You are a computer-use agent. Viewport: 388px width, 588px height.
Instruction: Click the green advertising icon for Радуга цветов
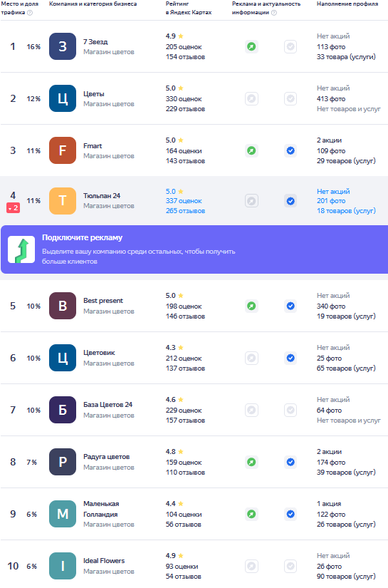click(252, 462)
